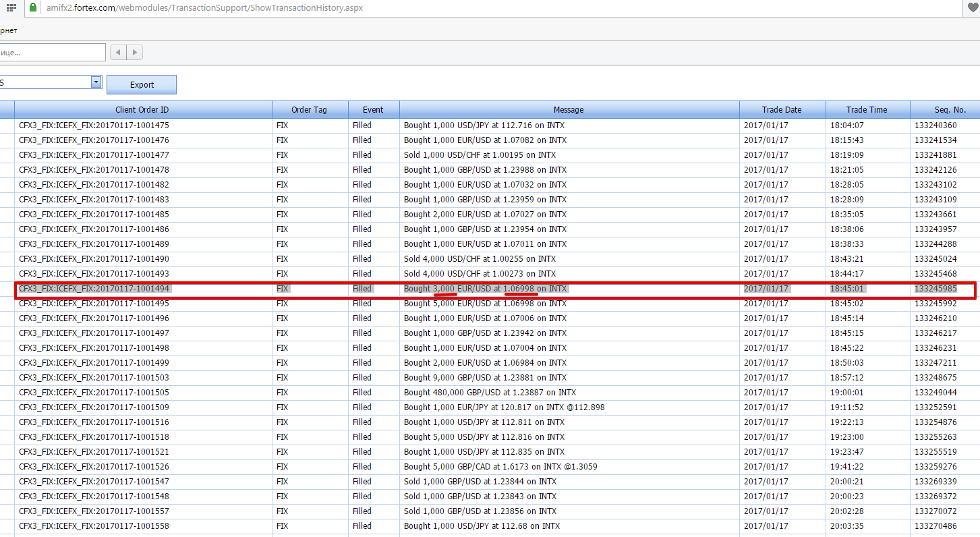The width and height of the screenshot is (980, 537).
Task: Click trade time 19:00:01
Action: click(x=847, y=393)
